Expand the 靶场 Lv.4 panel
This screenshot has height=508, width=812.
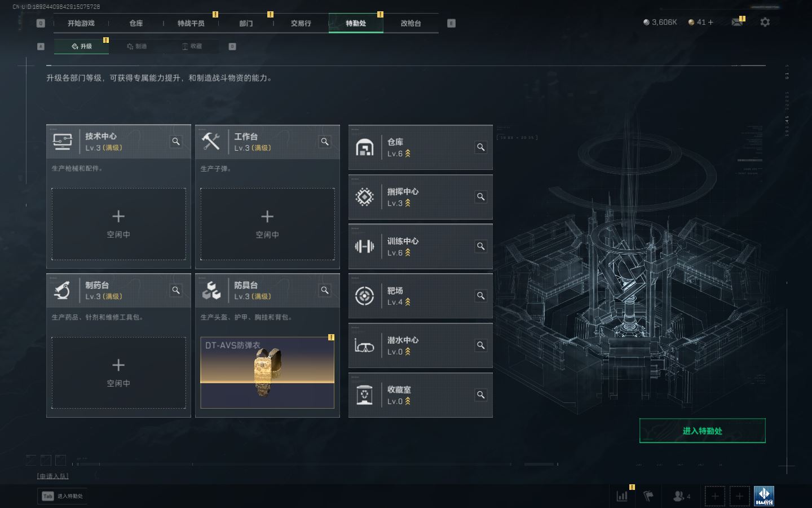click(x=421, y=296)
